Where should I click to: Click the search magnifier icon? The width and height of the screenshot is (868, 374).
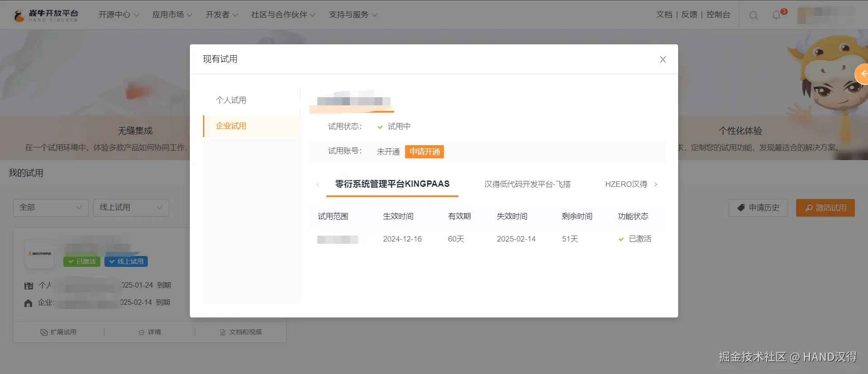[x=753, y=15]
